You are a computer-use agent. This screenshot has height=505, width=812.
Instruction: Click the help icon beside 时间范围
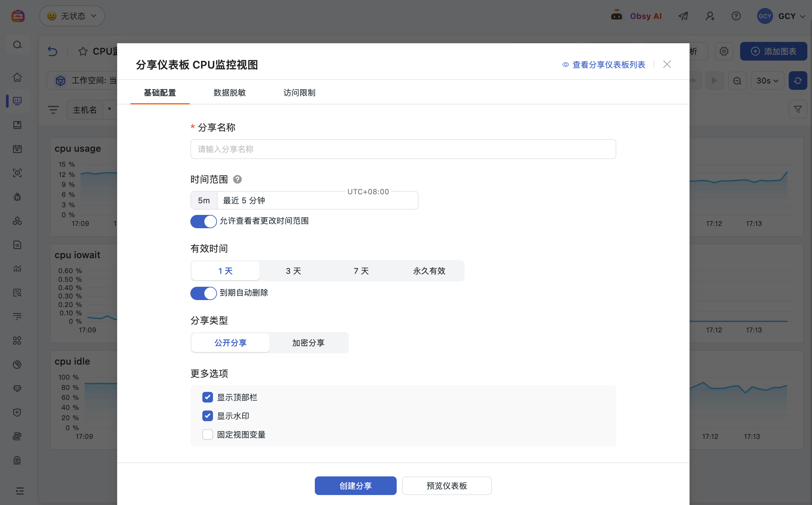coord(237,179)
